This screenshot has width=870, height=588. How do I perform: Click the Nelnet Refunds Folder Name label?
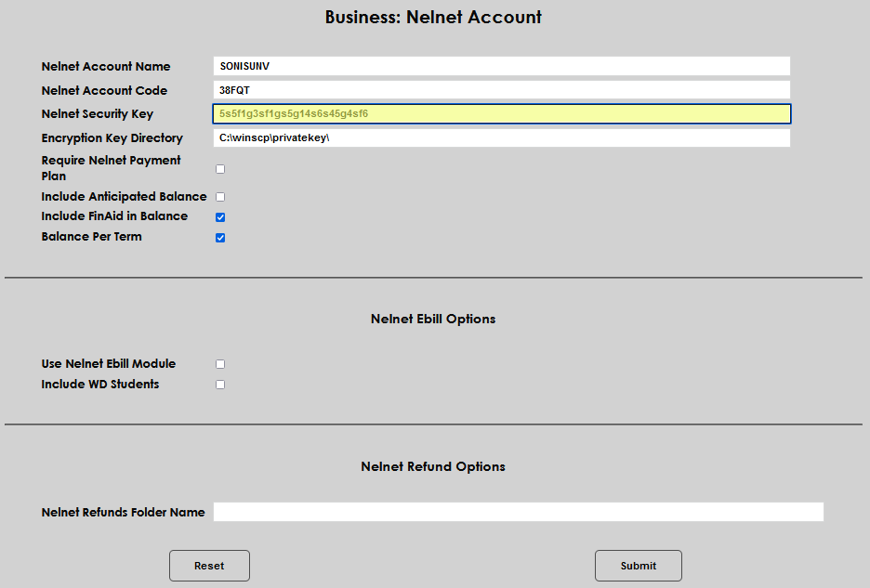click(123, 511)
